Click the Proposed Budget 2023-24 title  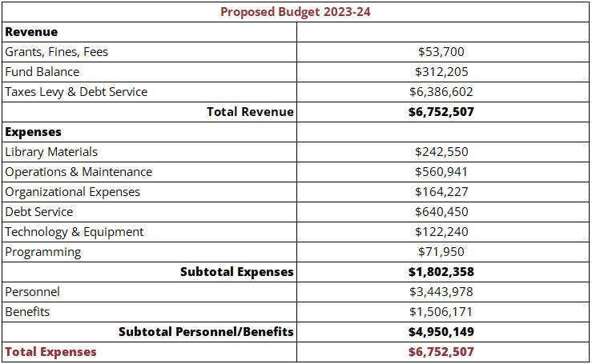[x=296, y=12]
